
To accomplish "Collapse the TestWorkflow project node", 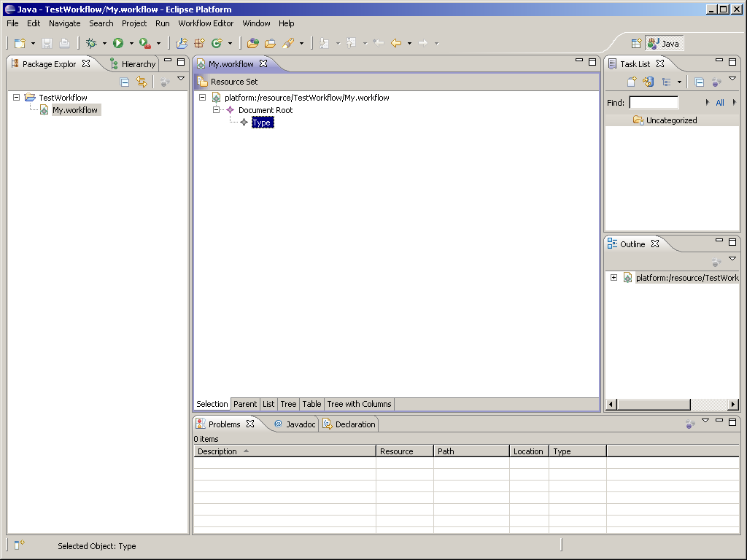I will tap(17, 98).
